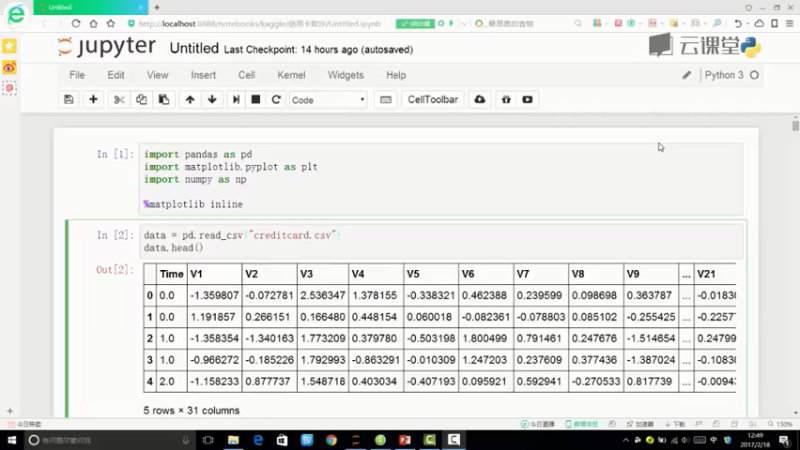This screenshot has height=450, width=800.
Task: Click the browser search magnifier icon
Action: tap(578, 23)
